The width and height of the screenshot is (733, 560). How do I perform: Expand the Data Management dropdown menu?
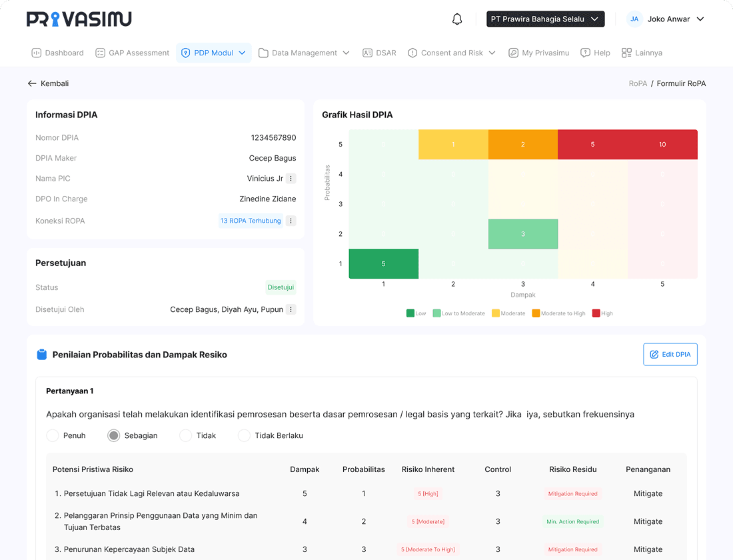tap(346, 52)
